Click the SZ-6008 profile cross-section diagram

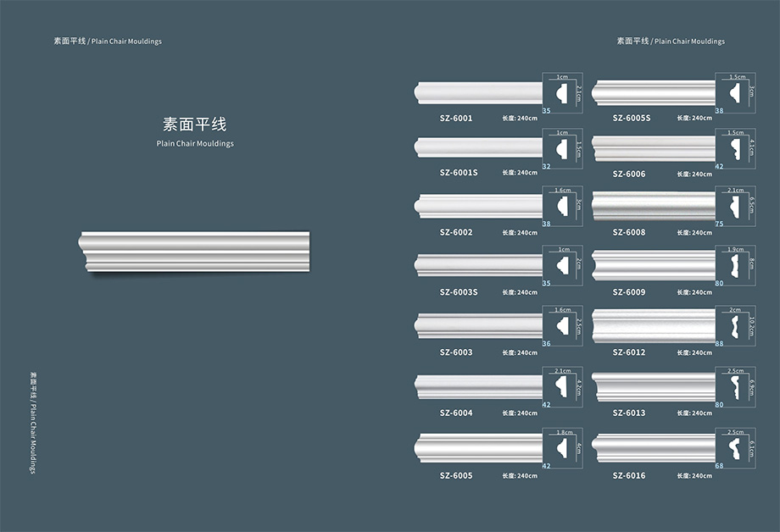coord(736,207)
